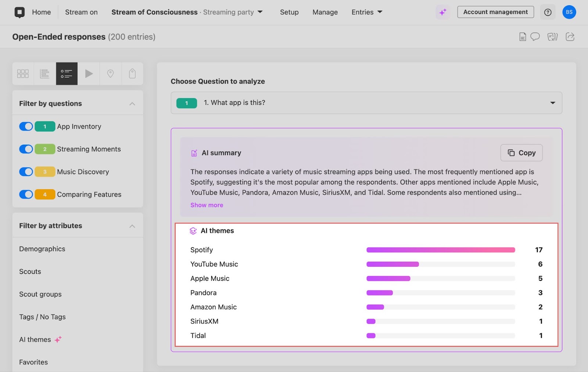
Task: Open the document summary icon top right
Action: [x=522, y=36]
